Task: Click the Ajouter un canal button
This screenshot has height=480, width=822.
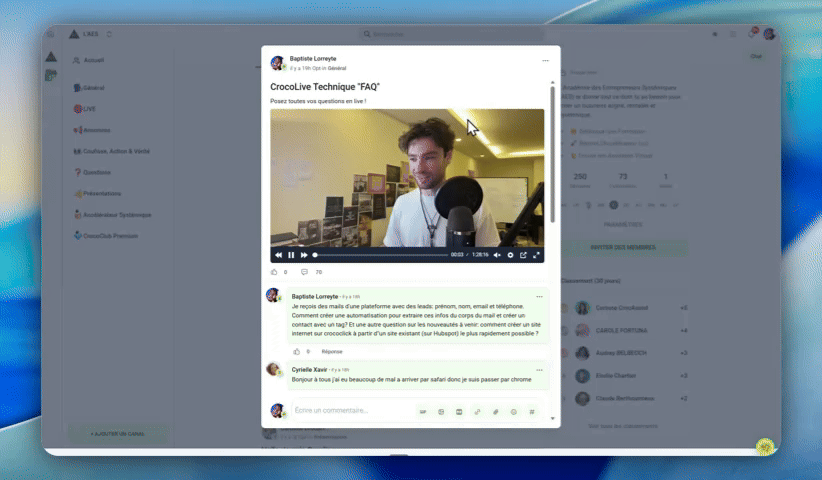Action: [x=117, y=434]
